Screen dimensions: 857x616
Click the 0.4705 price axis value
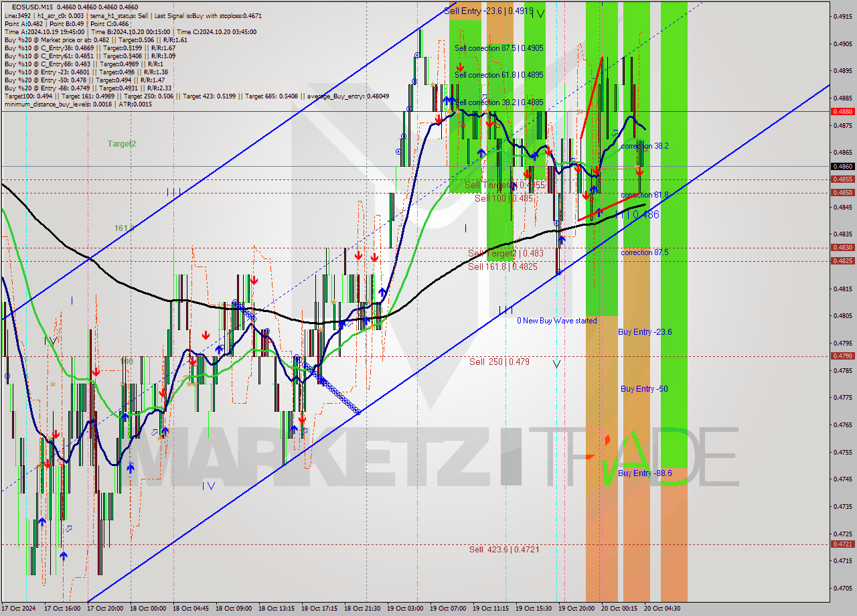click(842, 589)
